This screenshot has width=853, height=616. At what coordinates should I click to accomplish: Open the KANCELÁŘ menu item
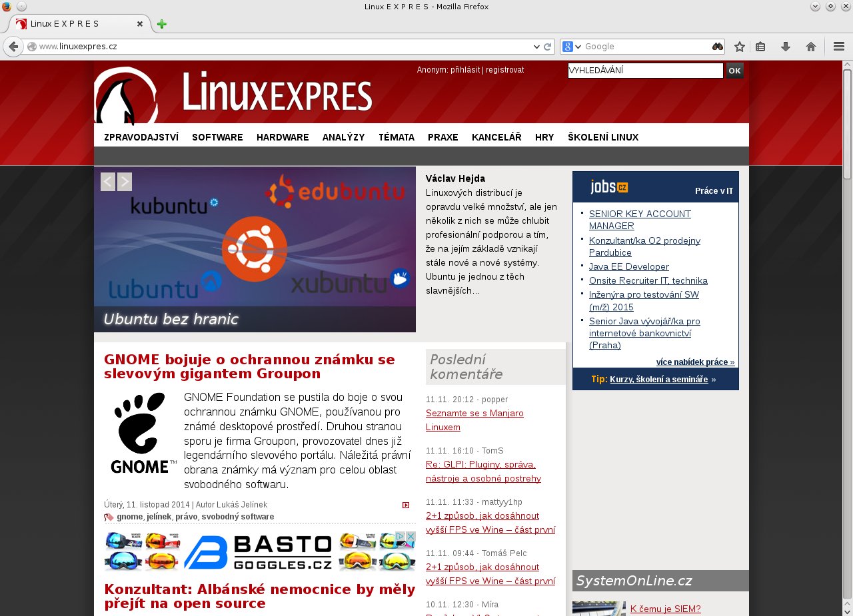pyautogui.click(x=496, y=137)
